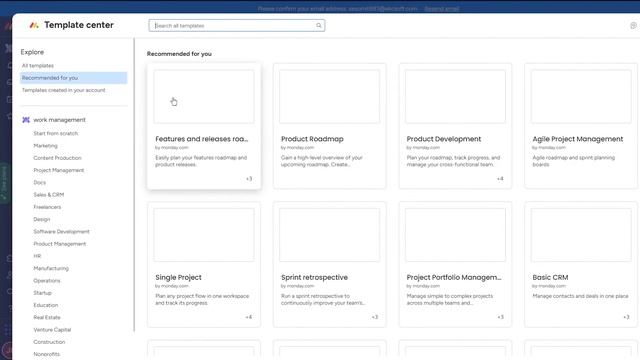The height and width of the screenshot is (360, 640).
Task: Click the work management product icon
Action: pyautogui.click(x=26, y=120)
